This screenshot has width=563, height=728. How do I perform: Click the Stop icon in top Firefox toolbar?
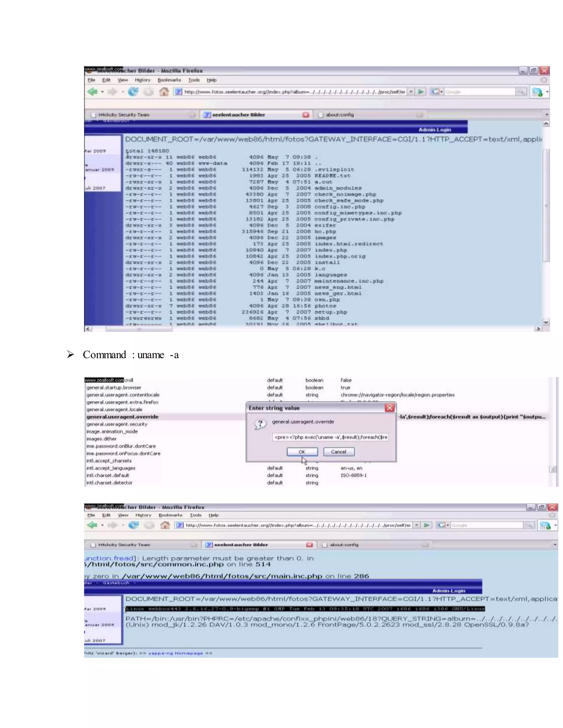click(x=148, y=92)
